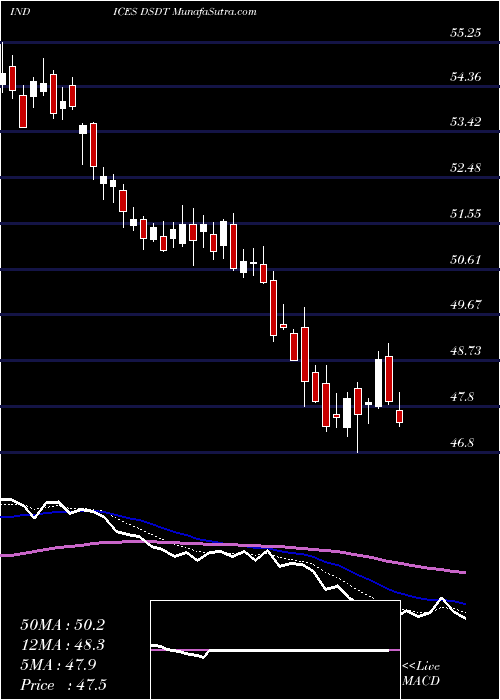This screenshot has width=500, height=700.
Task: Click the 47.8 price axis label
Action: 463,396
